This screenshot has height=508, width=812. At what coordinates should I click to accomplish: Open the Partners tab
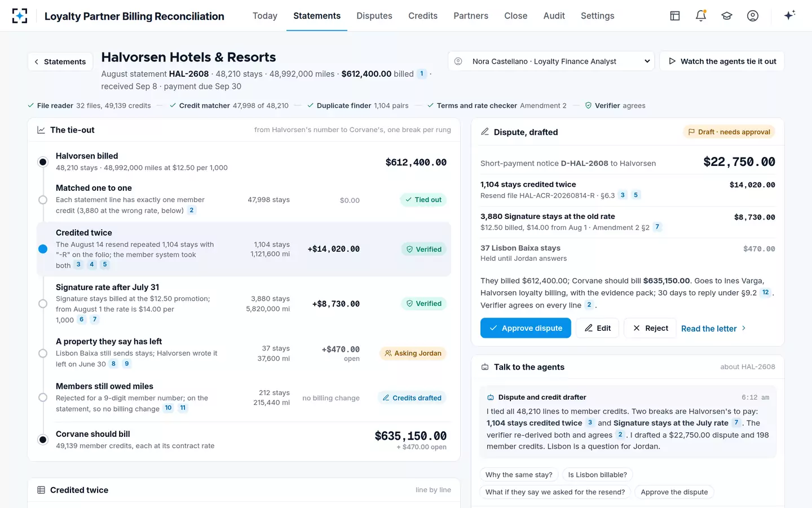[x=471, y=16]
